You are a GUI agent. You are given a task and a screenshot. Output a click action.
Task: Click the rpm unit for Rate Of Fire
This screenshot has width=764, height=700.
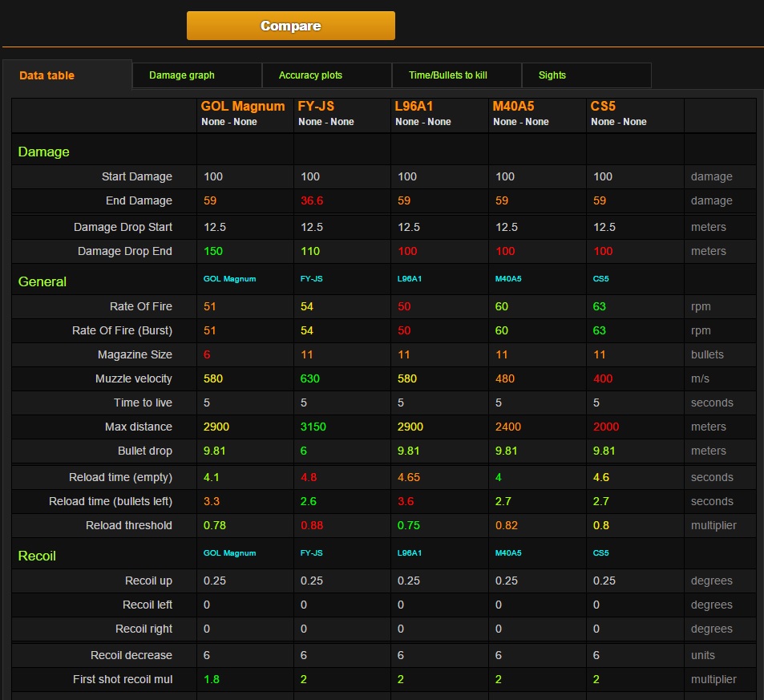click(701, 306)
